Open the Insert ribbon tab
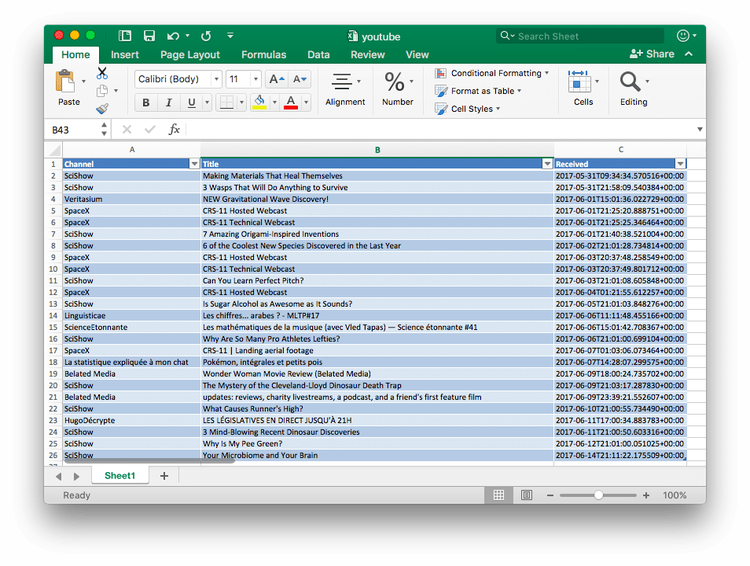Viewport: 750px width, 566px height. point(125,55)
